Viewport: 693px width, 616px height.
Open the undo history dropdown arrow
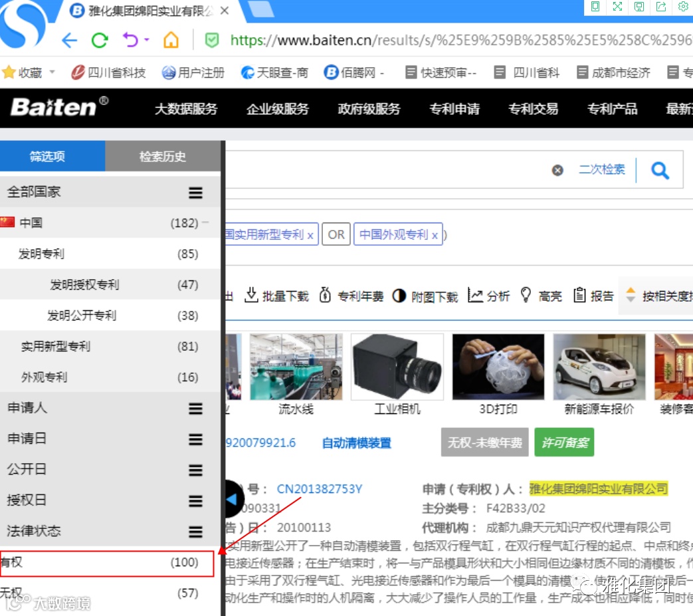click(147, 40)
